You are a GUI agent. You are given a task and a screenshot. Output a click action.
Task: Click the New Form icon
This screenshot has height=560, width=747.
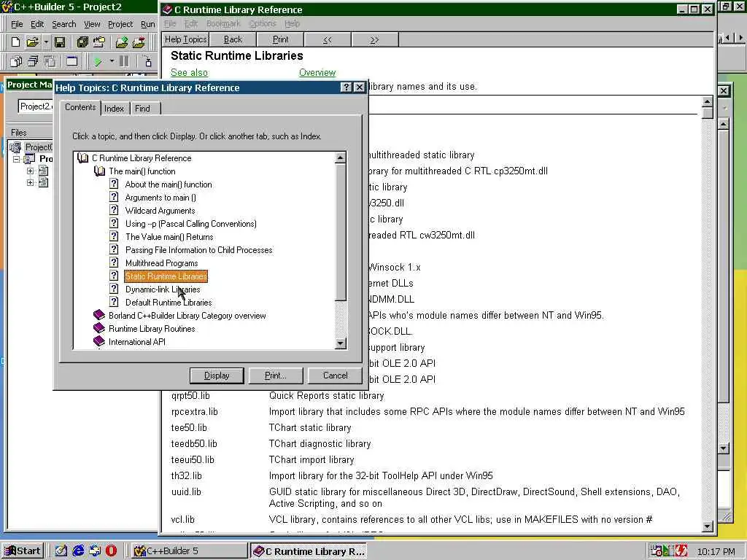pyautogui.click(x=72, y=61)
